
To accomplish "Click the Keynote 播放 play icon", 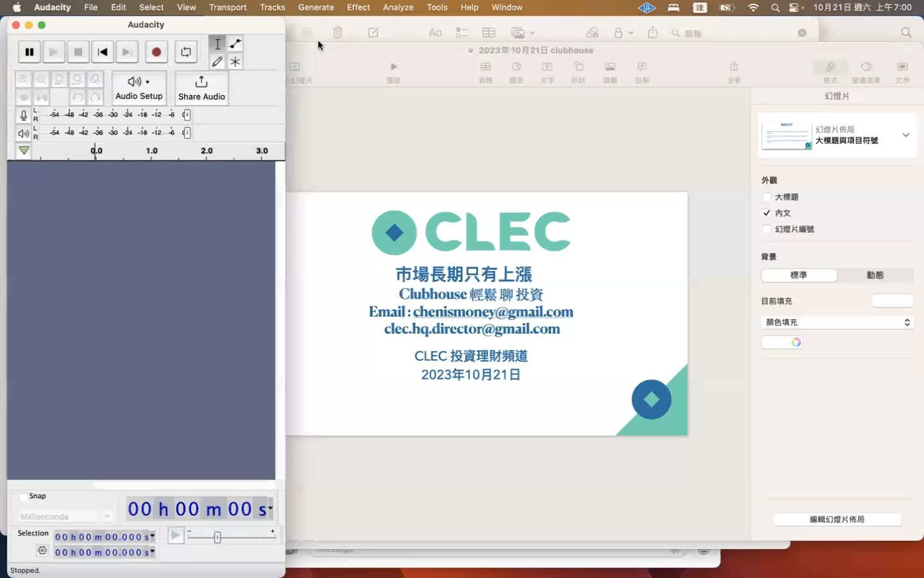I will tap(393, 67).
